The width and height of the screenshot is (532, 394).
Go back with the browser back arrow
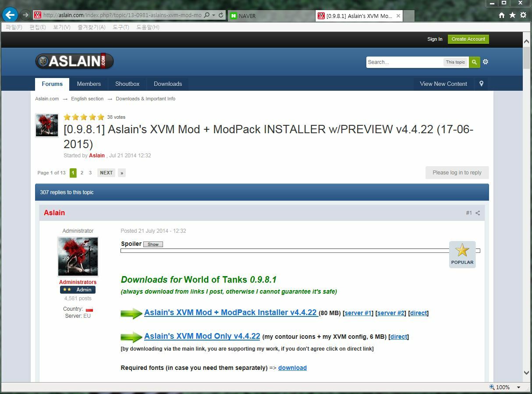10,15
